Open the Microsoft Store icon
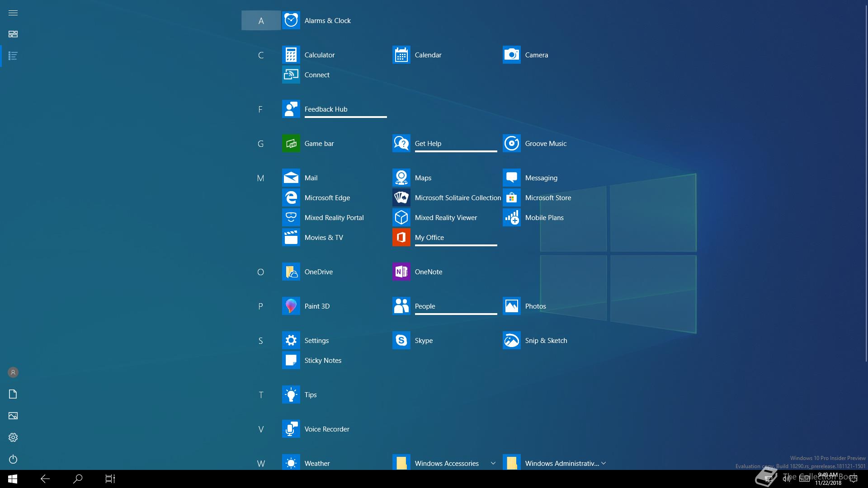Screen dimensions: 868x488 tap(512, 198)
